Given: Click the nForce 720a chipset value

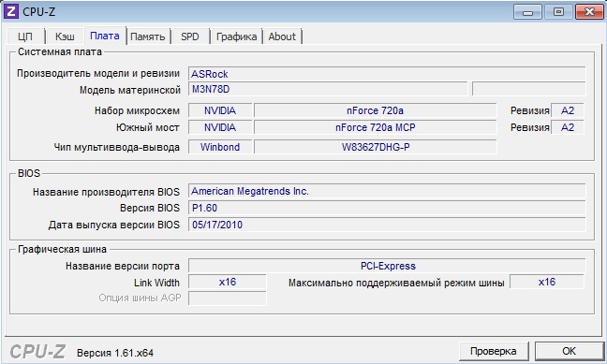Looking at the screenshot, I should (x=375, y=110).
